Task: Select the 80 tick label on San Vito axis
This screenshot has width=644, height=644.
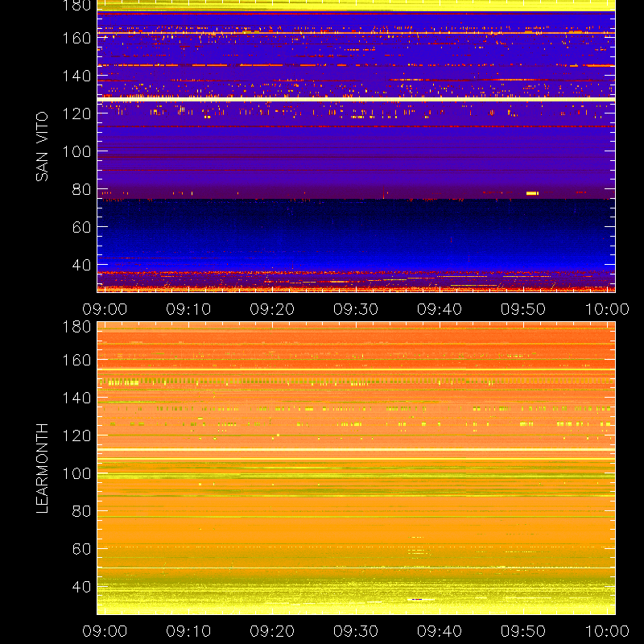Action: pos(82,189)
